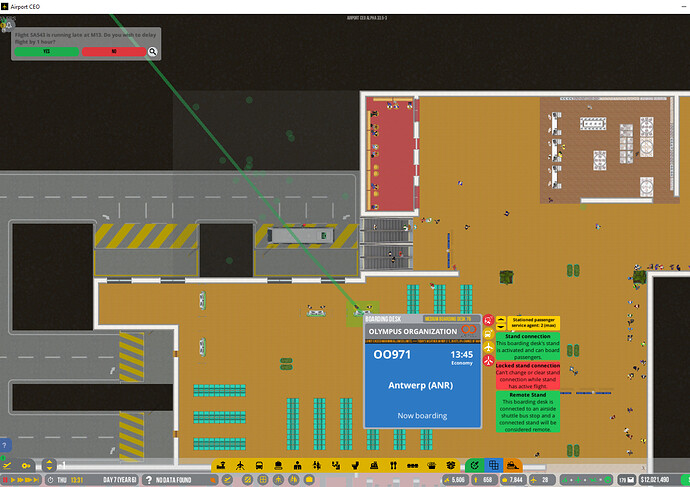Click the skip-to-next-day speed button
Viewport: 690px width, 487px height.
pyautogui.click(x=36, y=480)
